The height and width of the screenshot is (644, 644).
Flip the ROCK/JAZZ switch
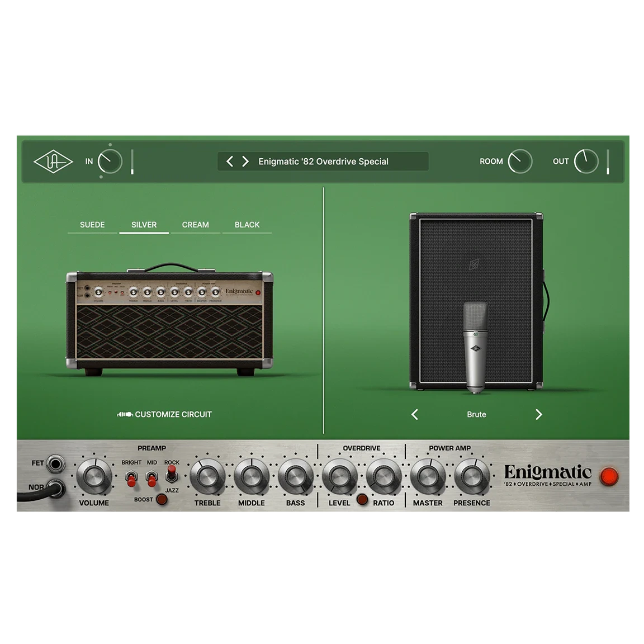coord(172,474)
